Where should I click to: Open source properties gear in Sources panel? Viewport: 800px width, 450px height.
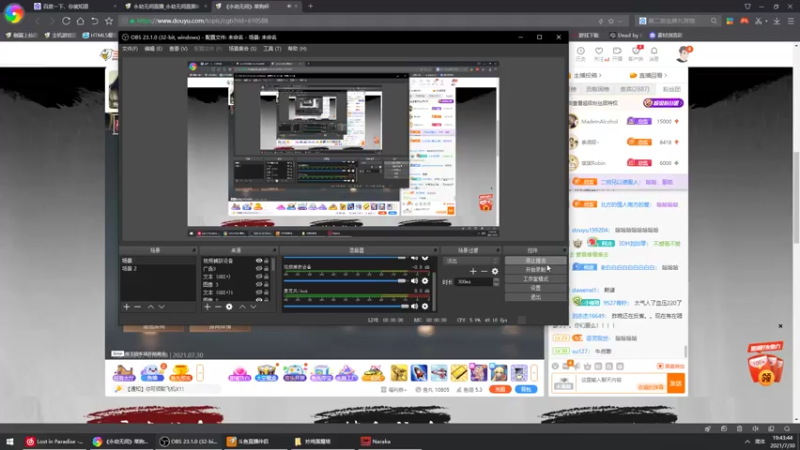click(229, 307)
